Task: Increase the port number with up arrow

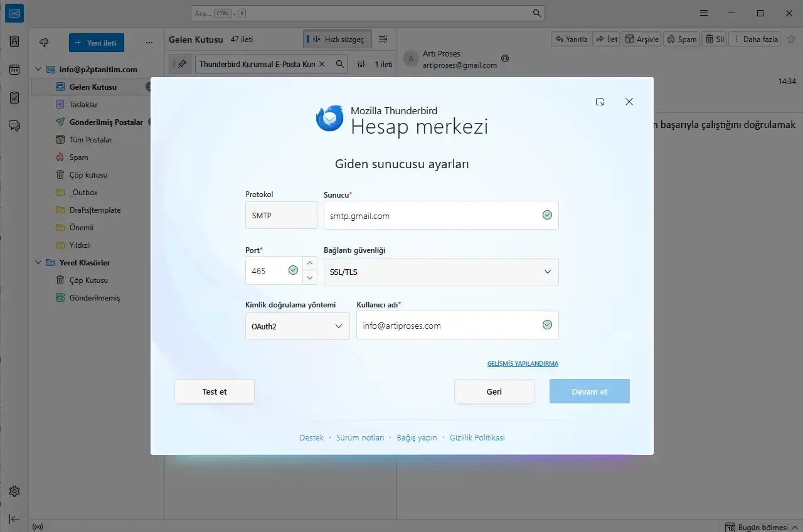Action: [x=310, y=263]
